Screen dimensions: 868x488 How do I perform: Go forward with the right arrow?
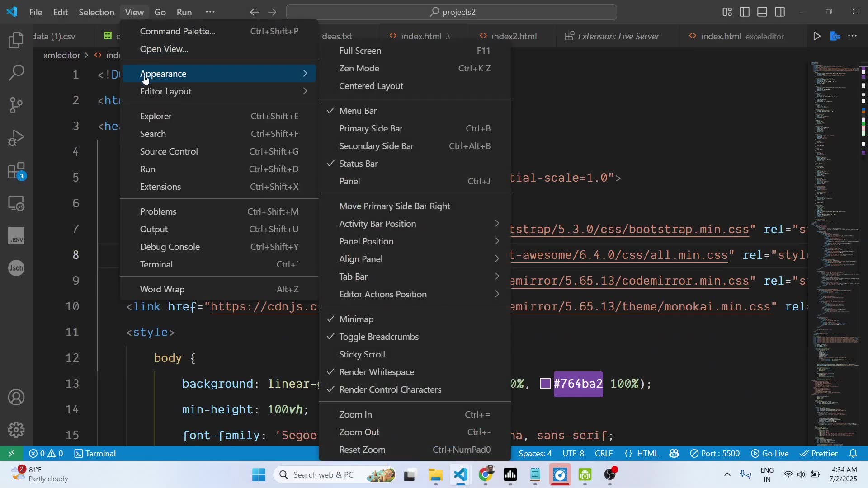coord(272,12)
